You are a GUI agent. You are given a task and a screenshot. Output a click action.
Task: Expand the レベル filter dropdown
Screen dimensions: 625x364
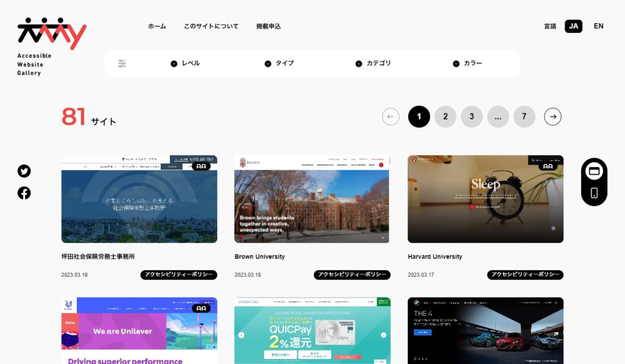186,63
